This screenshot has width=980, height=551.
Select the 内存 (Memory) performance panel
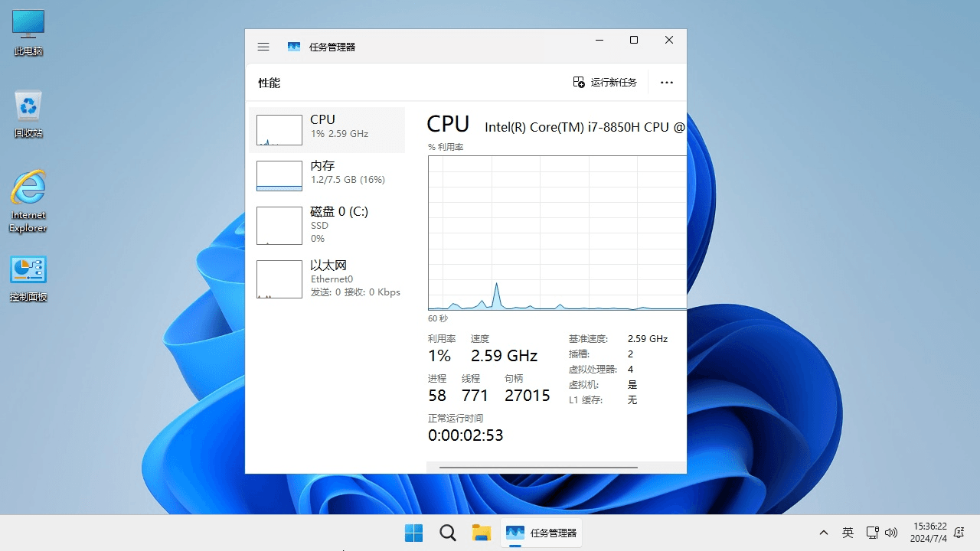[328, 175]
